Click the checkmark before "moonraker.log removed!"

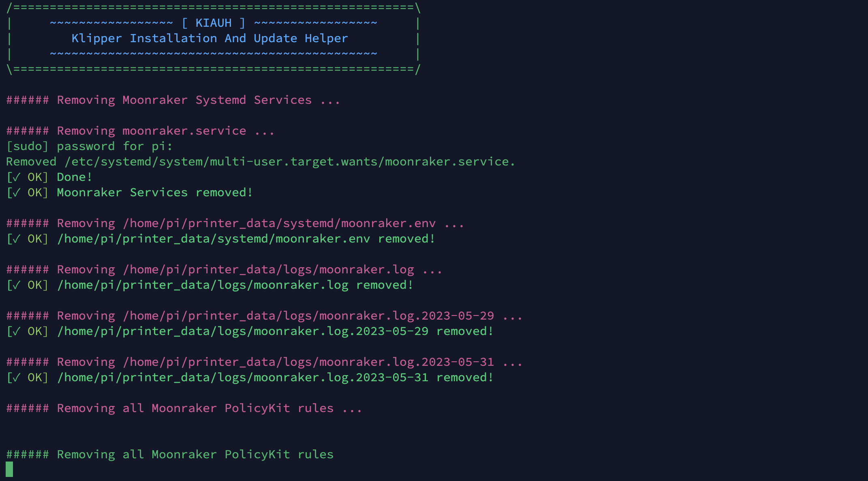16,285
